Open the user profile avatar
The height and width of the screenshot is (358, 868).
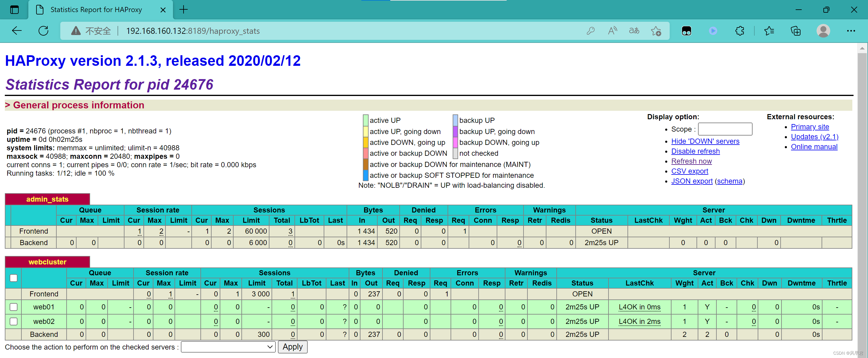[x=823, y=31]
